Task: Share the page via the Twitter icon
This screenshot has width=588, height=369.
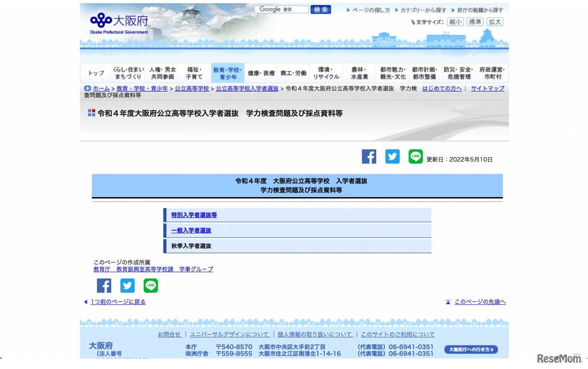Action: pos(392,157)
